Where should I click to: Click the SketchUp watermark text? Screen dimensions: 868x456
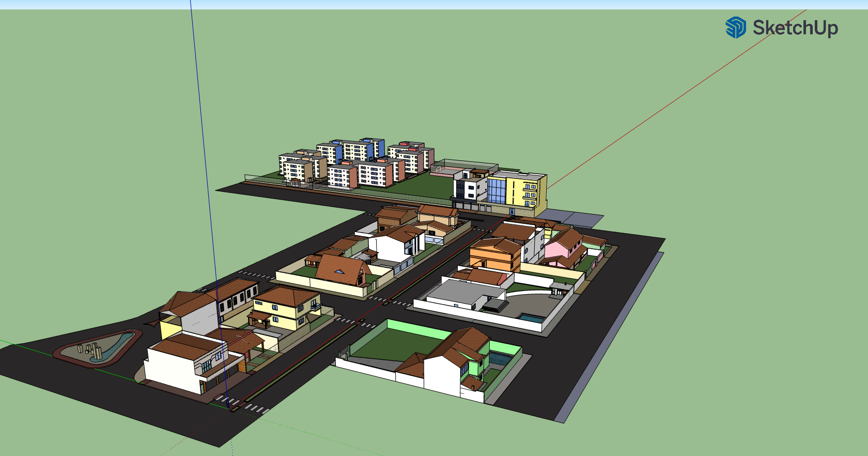pyautogui.click(x=795, y=28)
